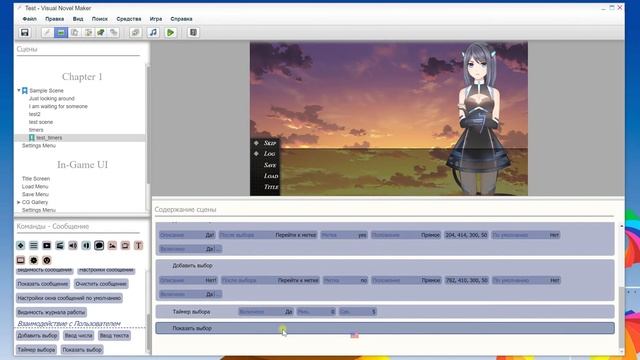640x360 pixels.
Task: Open 'Перейти к метке' dropdown in no row
Action: [x=270, y=280]
